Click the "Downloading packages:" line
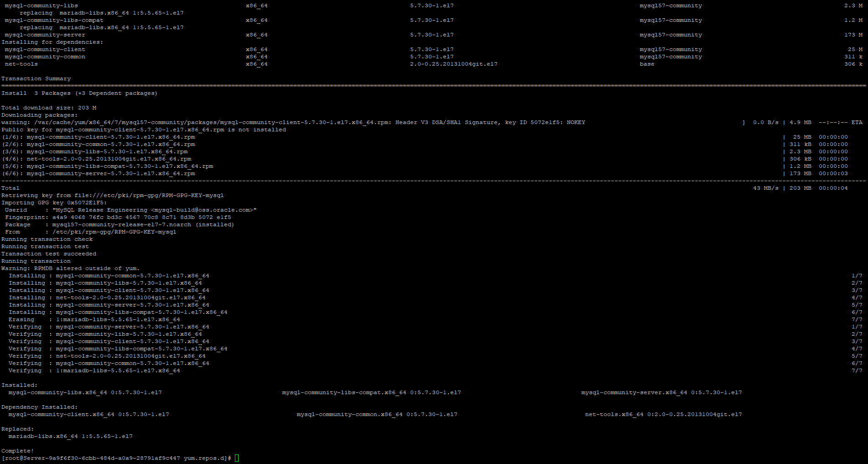The width and height of the screenshot is (868, 464). coord(40,115)
